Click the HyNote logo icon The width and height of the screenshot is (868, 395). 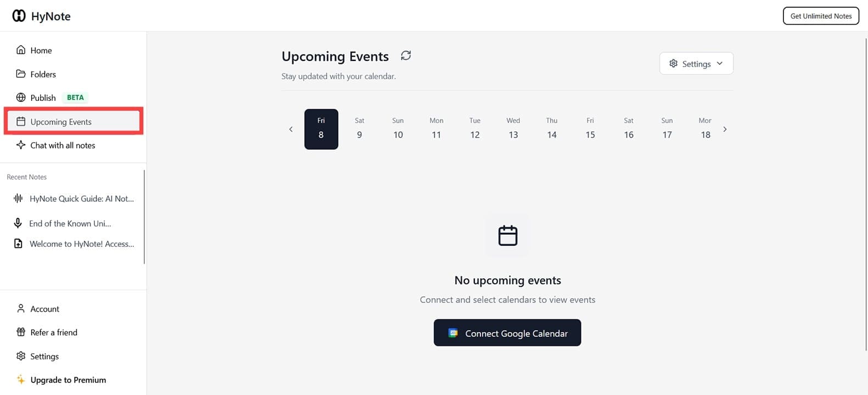click(19, 16)
